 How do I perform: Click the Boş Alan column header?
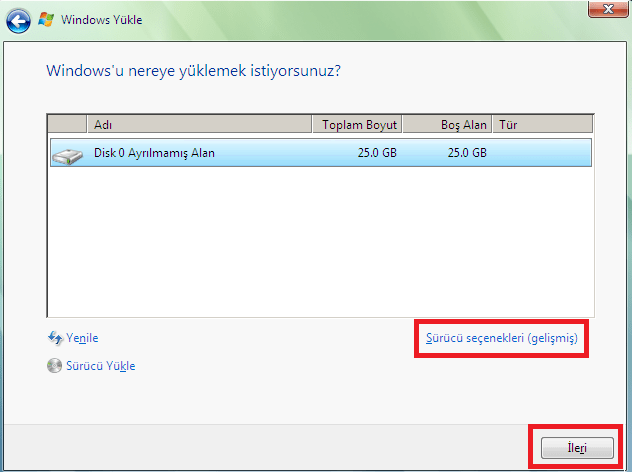tap(447, 125)
